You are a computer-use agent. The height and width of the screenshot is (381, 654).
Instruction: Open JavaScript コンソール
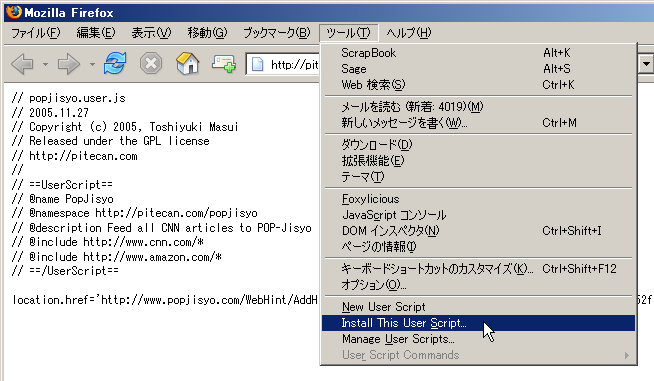(x=478, y=215)
